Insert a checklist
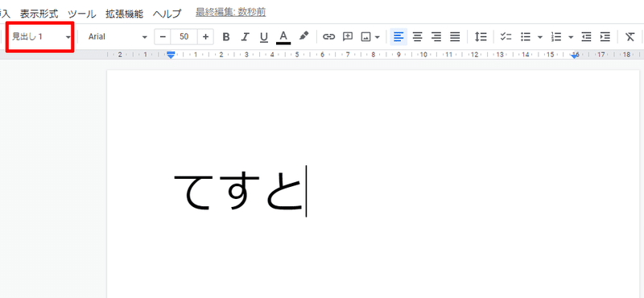Viewport: 644px width, 298px height. pyautogui.click(x=506, y=37)
